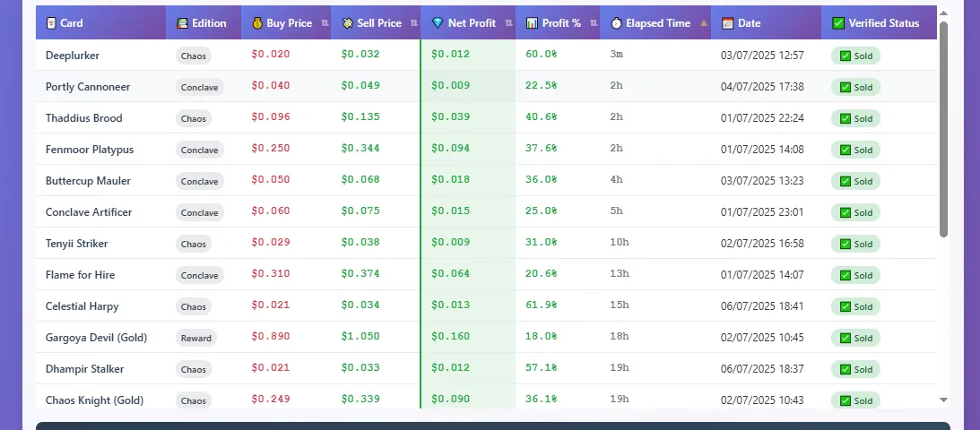Click the chart icon in Profit % header

(x=532, y=23)
